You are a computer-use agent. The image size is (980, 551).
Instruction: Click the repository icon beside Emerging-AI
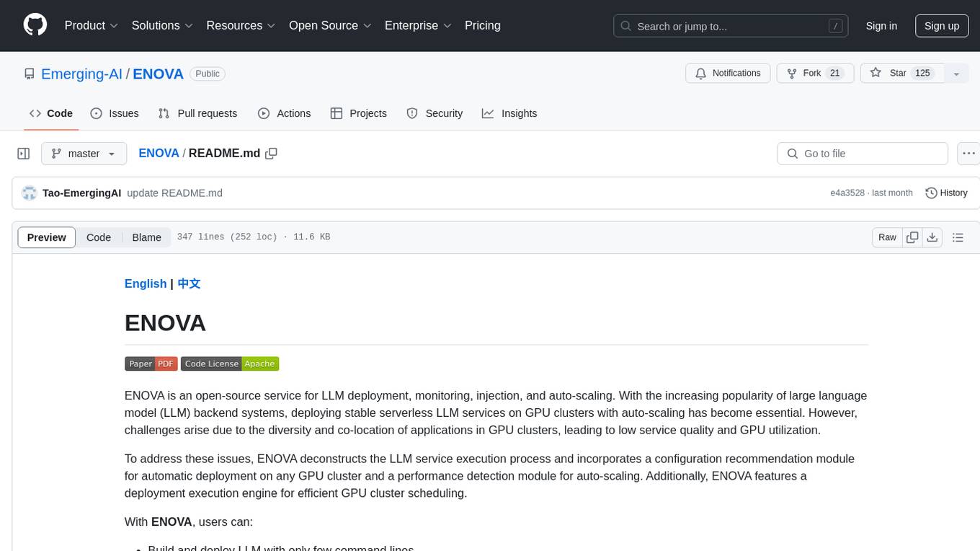tap(29, 74)
